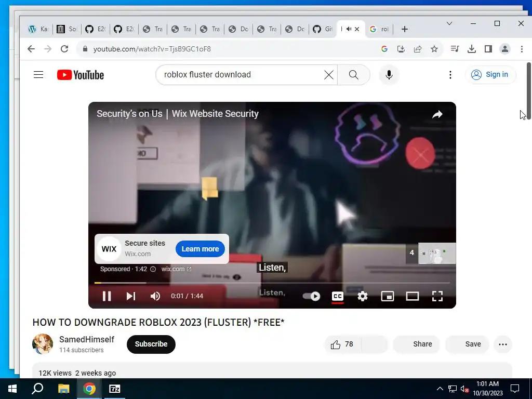Open YouTube hamburger guide menu

click(38, 75)
